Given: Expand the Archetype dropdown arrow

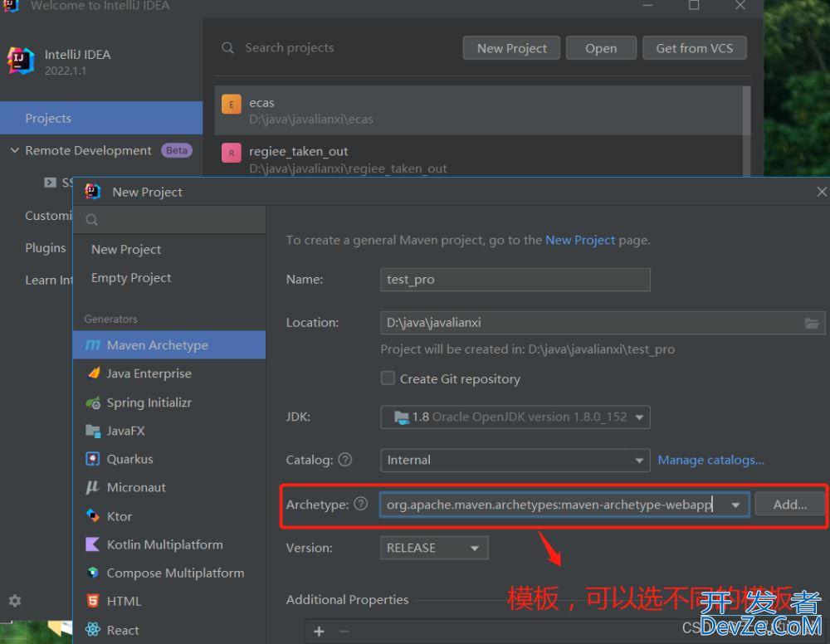Looking at the screenshot, I should [x=735, y=505].
